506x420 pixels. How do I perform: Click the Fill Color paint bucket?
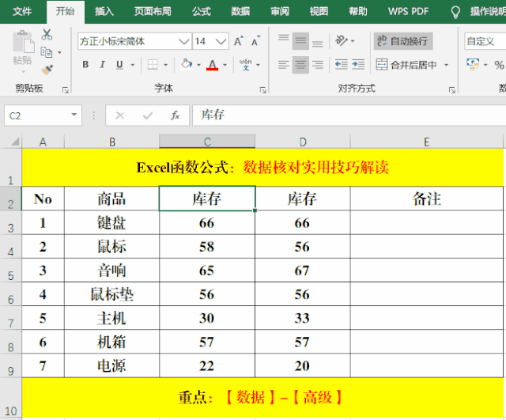click(x=187, y=65)
